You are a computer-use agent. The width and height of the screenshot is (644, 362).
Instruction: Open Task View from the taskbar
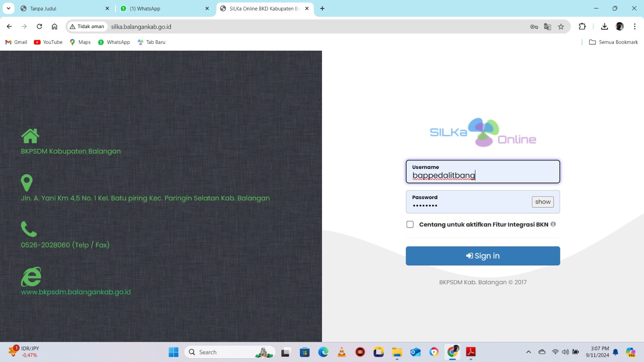(286, 352)
